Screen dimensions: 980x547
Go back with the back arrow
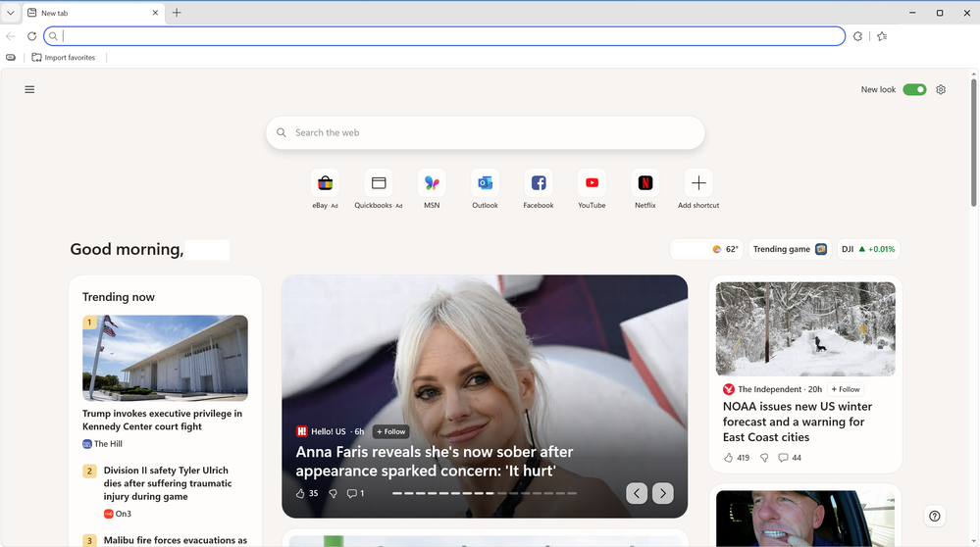pyautogui.click(x=11, y=36)
